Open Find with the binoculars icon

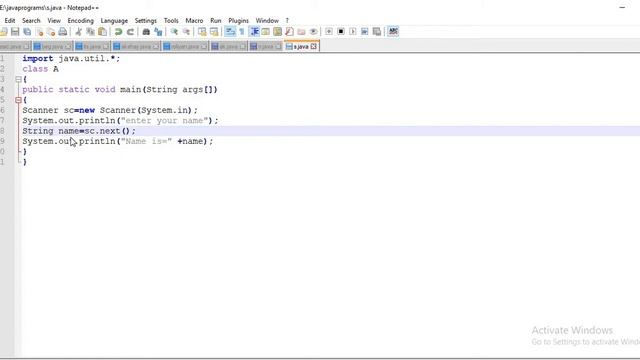146,31
